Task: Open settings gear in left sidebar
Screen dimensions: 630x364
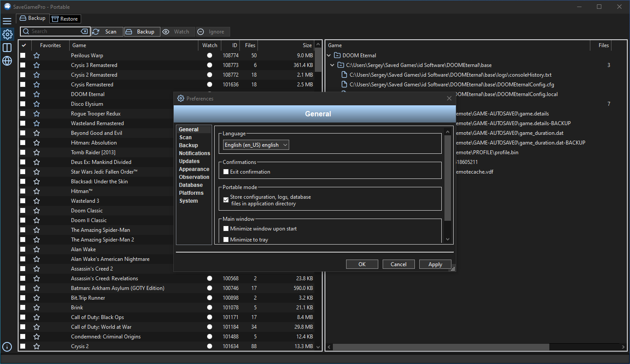Action: tap(7, 34)
